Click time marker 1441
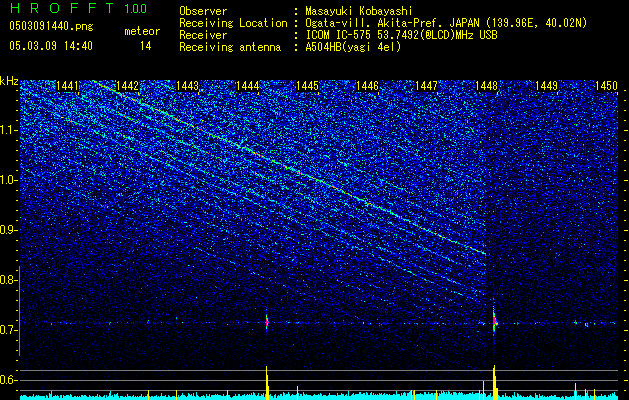This screenshot has height=400, width=629. click(68, 86)
